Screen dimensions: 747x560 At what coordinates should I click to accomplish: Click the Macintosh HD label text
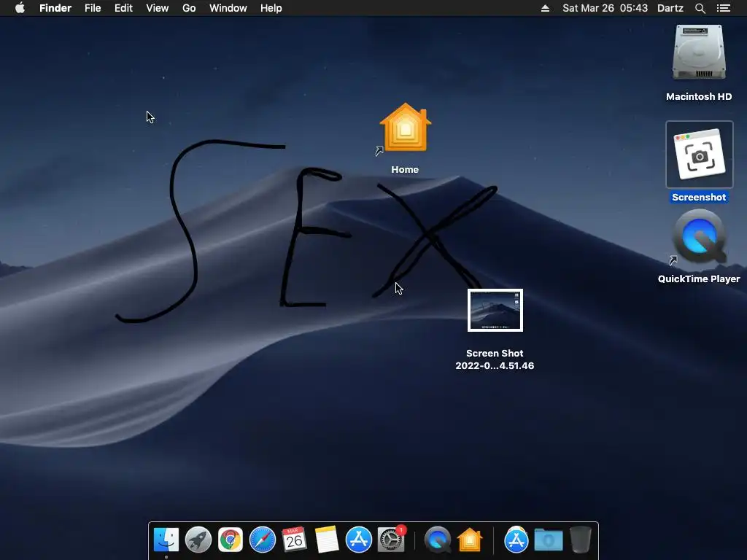pyautogui.click(x=699, y=97)
